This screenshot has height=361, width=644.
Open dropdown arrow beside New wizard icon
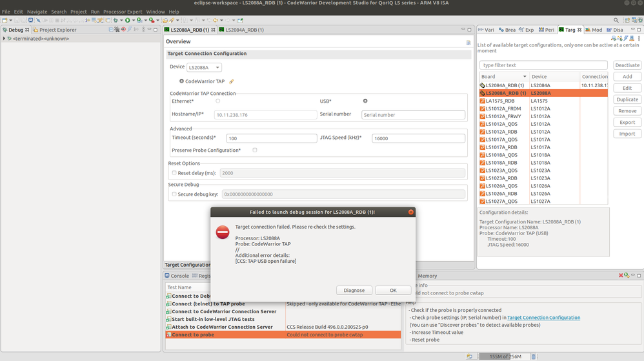11,20
